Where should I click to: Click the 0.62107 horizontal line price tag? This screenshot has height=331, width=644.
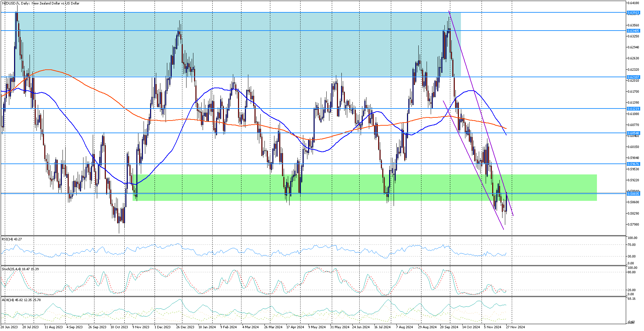click(633, 77)
